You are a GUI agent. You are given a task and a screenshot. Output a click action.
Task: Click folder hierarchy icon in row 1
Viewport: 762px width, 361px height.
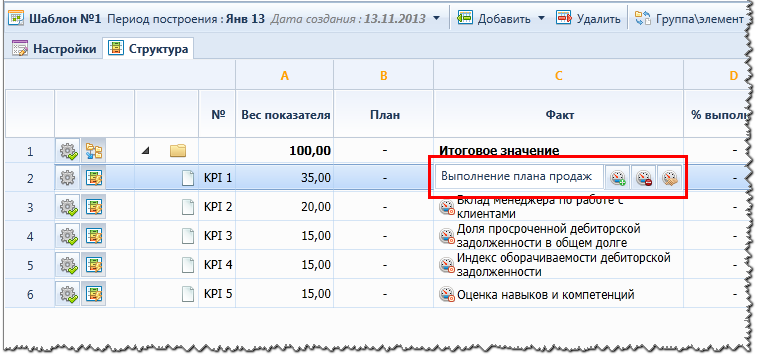pos(93,151)
